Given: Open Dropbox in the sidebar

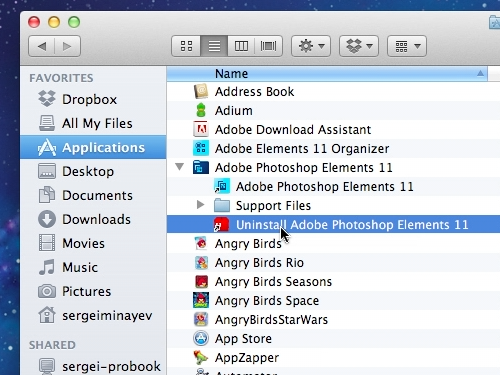Looking at the screenshot, I should [90, 99].
